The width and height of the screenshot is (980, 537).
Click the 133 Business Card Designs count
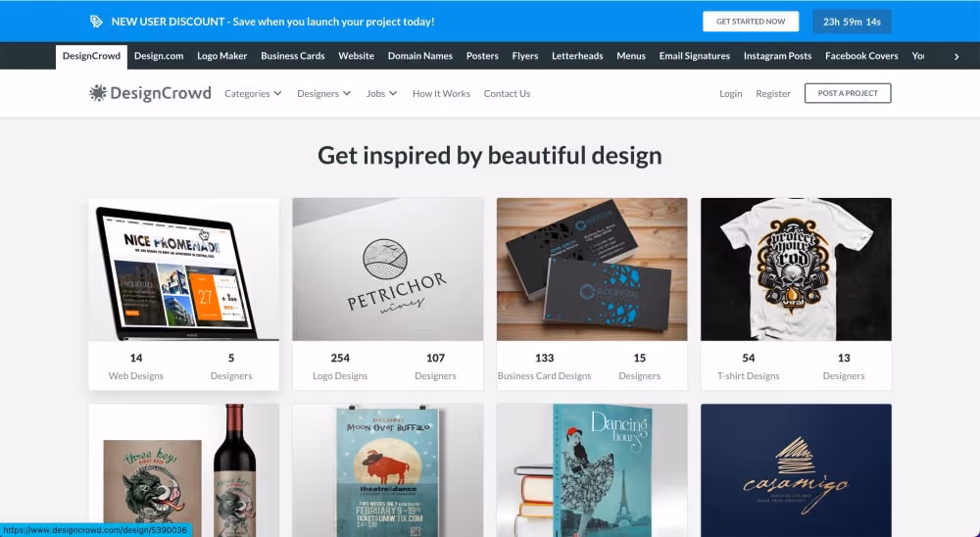click(544, 366)
